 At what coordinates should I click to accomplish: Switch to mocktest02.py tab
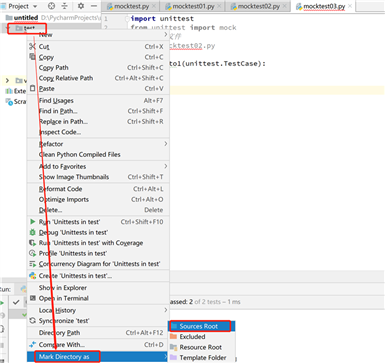[x=259, y=6]
